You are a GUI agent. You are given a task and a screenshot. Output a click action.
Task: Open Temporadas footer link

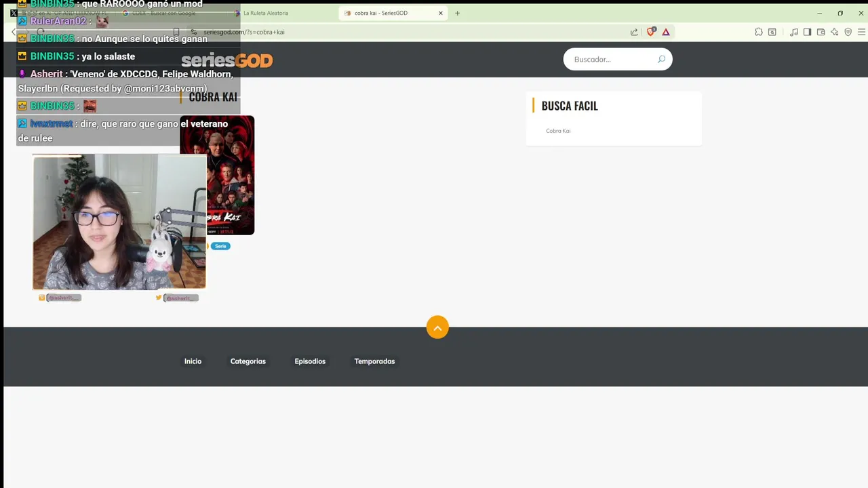click(x=374, y=361)
